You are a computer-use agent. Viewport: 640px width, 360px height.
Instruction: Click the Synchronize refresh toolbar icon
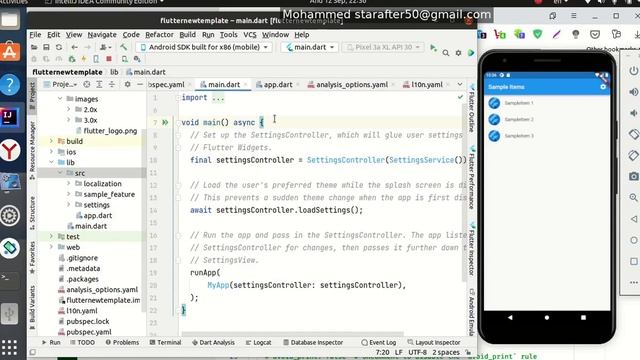click(59, 47)
